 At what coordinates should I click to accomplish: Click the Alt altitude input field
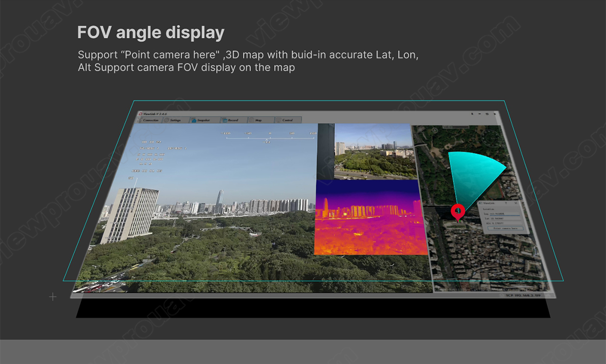point(507,223)
